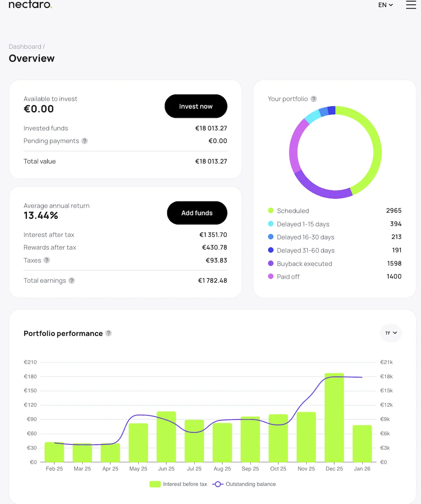
Task: Click the Scheduled green legend dot
Action: pyautogui.click(x=271, y=211)
